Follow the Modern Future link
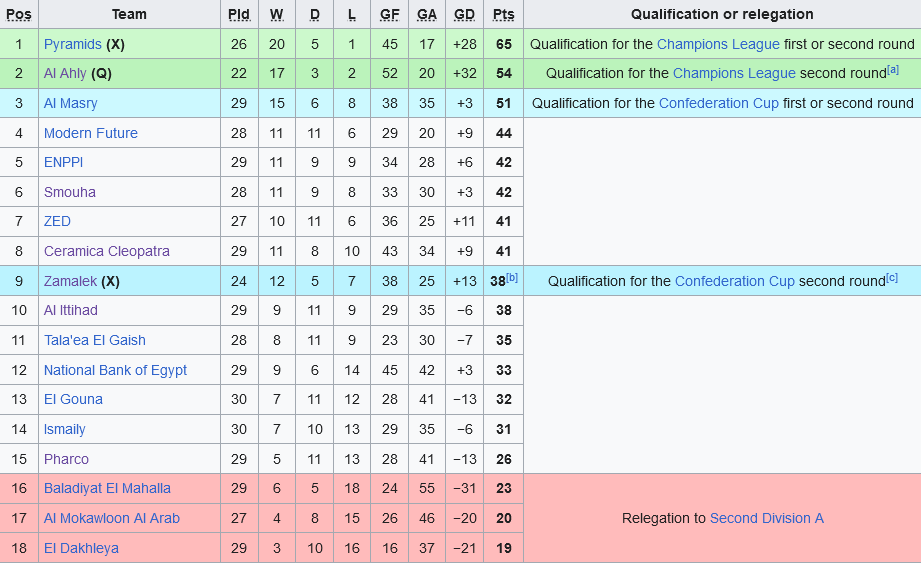The height and width of the screenshot is (567, 921). pos(90,133)
